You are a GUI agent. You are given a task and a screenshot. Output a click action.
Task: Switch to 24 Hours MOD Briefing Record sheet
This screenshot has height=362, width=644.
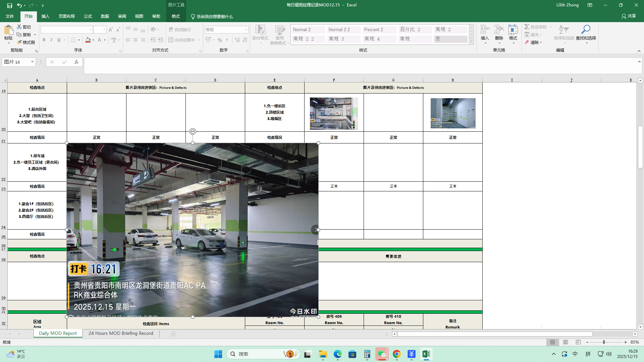pyautogui.click(x=121, y=334)
